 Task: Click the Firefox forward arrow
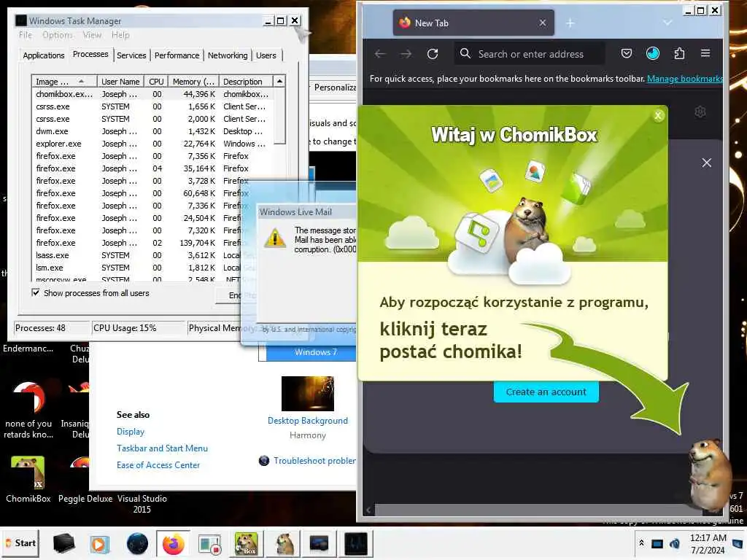point(406,54)
